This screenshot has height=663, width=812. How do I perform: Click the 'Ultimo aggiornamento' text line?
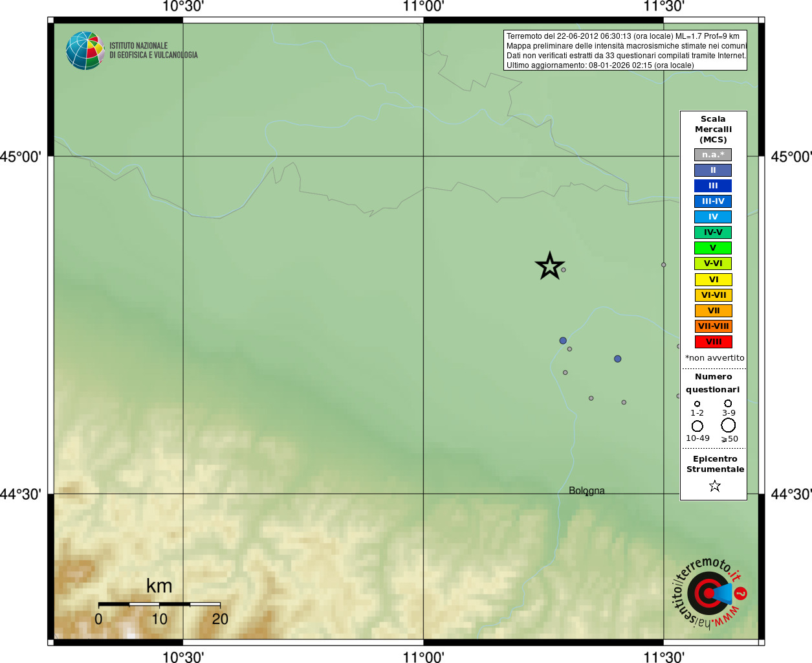pos(600,65)
